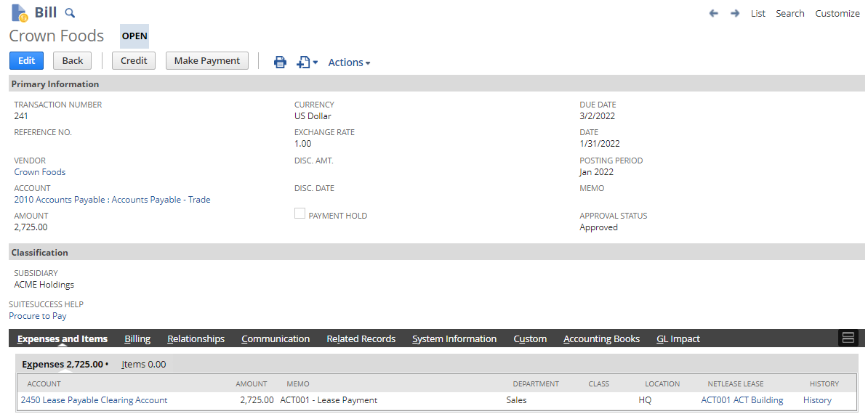This screenshot has height=414, width=868.
Task: Toggle the subtab layout icon
Action: coord(848,338)
